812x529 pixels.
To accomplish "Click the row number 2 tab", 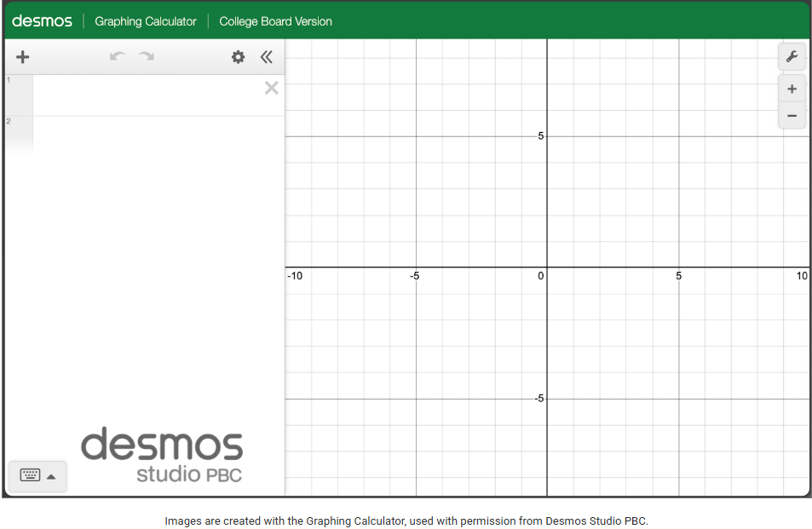I will tap(19, 135).
